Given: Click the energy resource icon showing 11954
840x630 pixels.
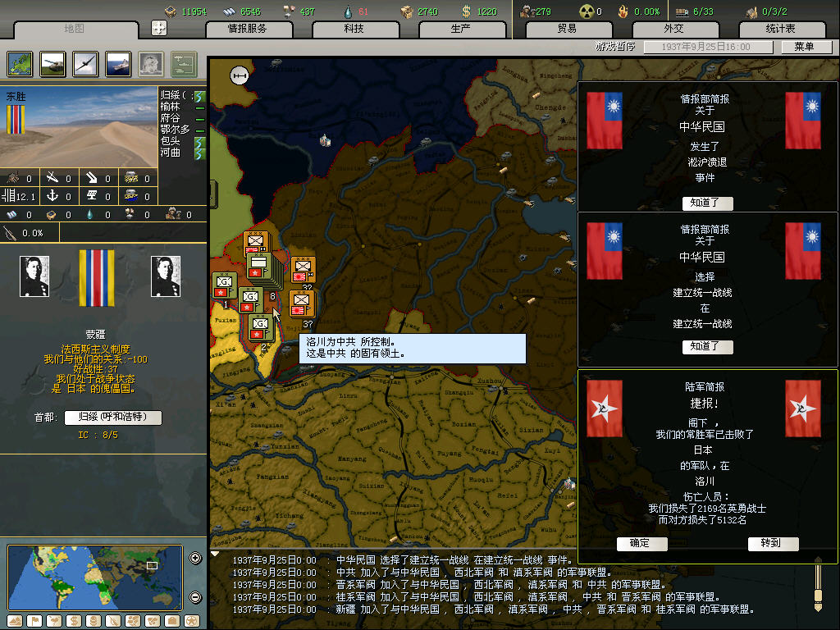Looking at the screenshot, I should (171, 11).
